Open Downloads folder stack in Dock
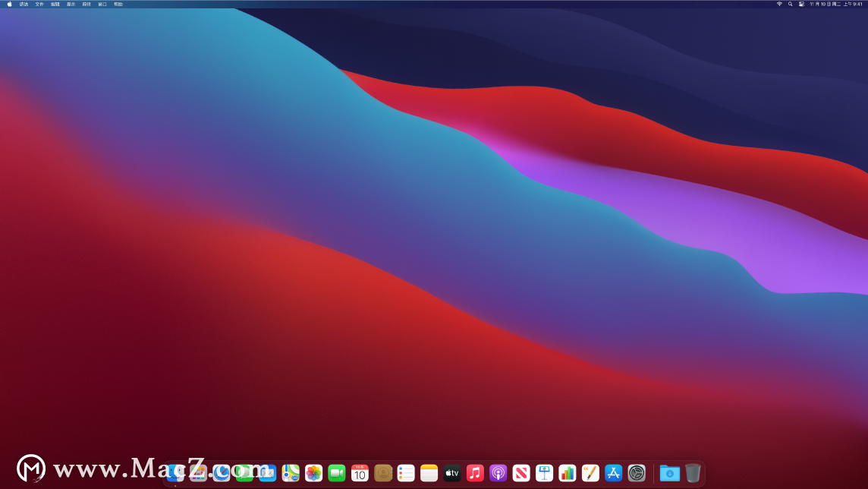 click(670, 473)
